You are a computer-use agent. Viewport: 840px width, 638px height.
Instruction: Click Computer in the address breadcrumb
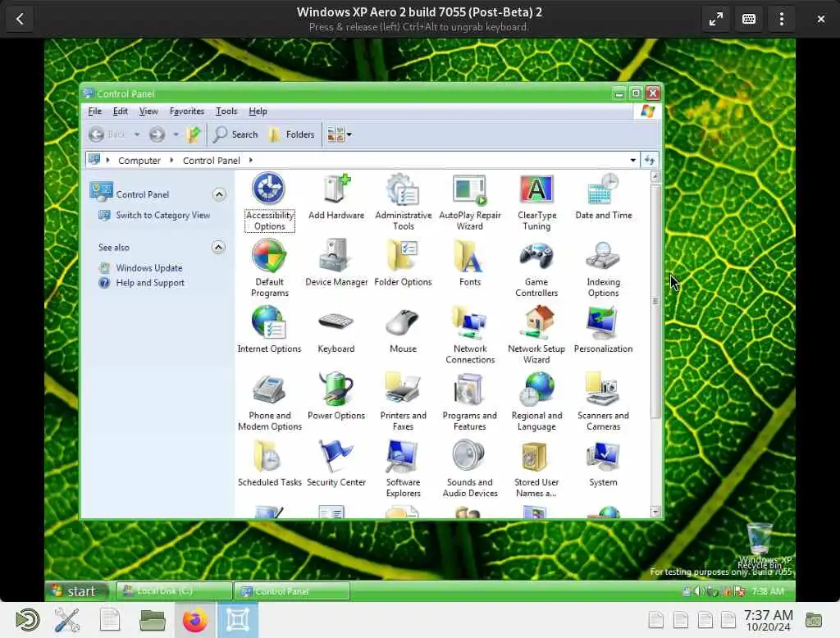pos(139,160)
